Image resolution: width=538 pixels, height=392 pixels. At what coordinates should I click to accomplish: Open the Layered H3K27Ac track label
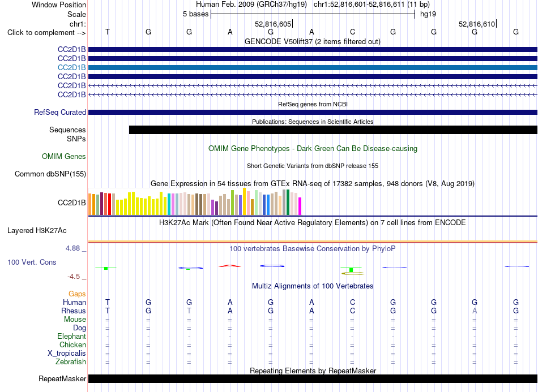click(37, 231)
